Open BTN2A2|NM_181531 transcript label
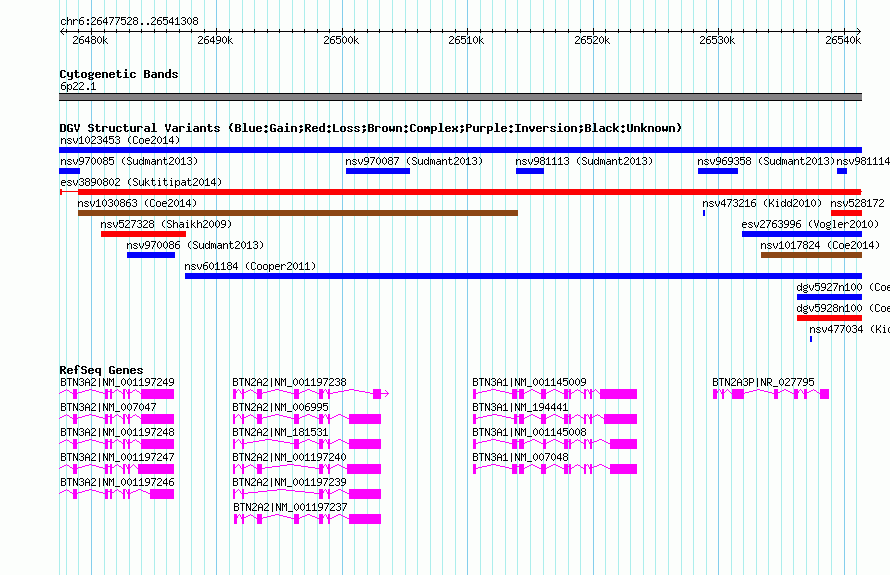 coord(280,432)
